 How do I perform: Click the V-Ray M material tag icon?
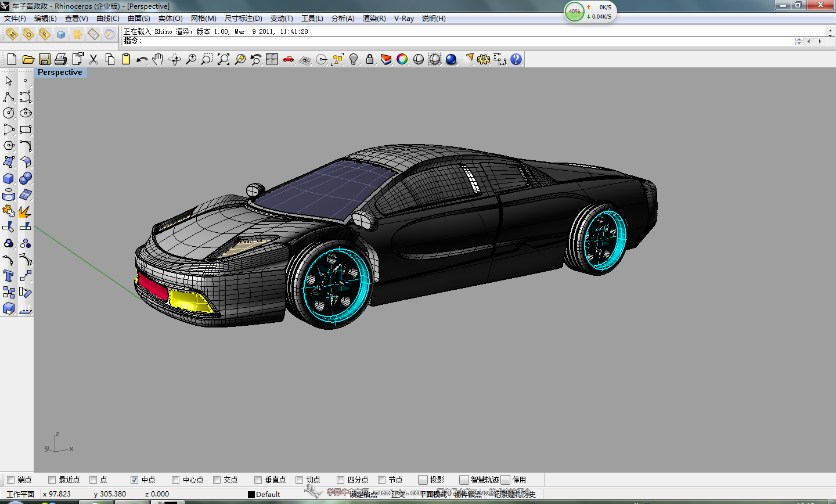pos(12,34)
